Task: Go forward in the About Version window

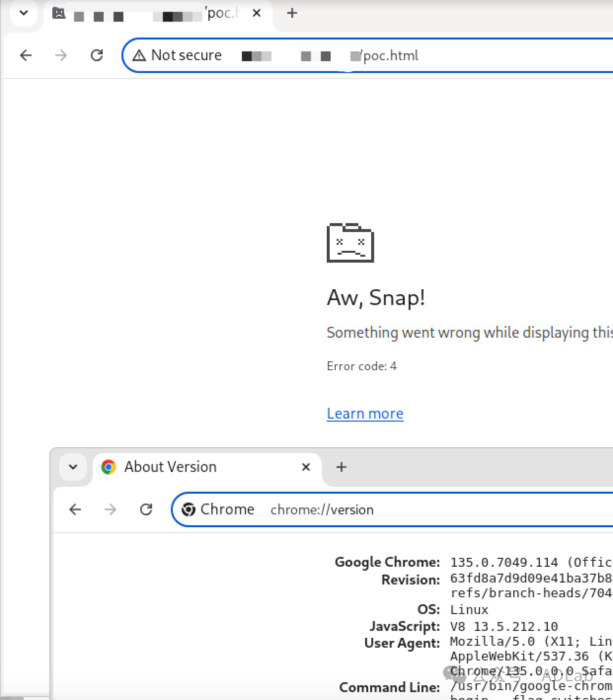Action: [x=111, y=509]
